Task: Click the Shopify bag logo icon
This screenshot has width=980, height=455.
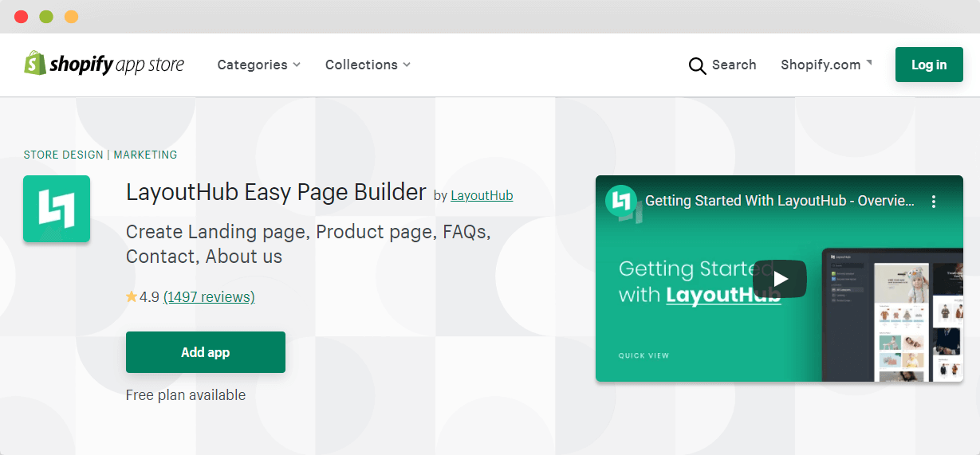Action: coord(35,64)
